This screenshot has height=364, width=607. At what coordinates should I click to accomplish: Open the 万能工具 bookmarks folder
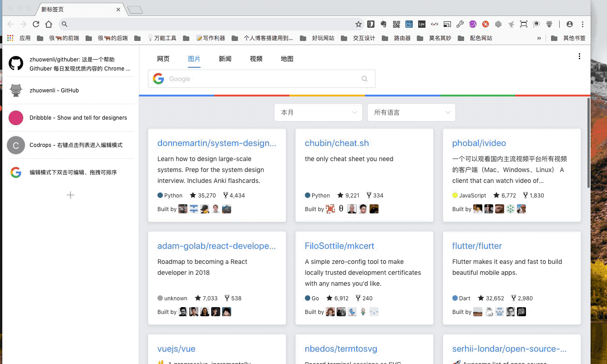155,38
